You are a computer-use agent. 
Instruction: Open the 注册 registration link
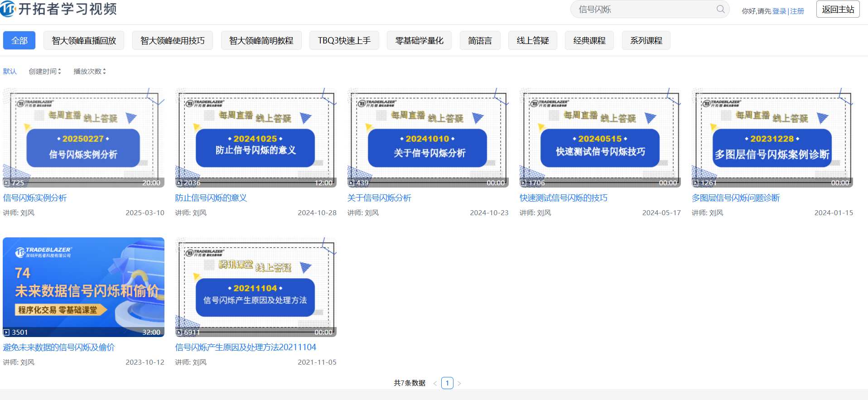[797, 11]
